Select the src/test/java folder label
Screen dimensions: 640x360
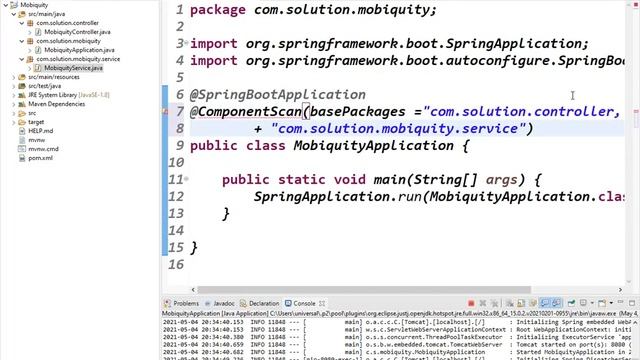[x=44, y=86]
